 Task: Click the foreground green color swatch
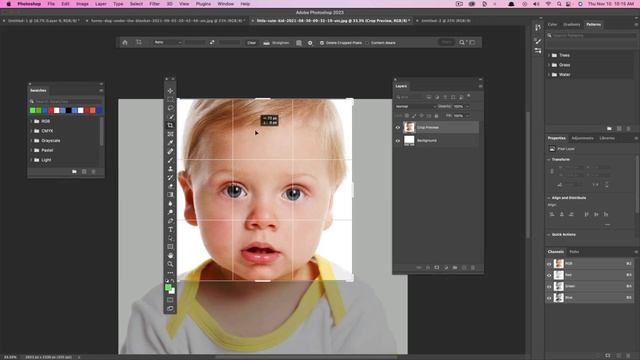pos(168,288)
